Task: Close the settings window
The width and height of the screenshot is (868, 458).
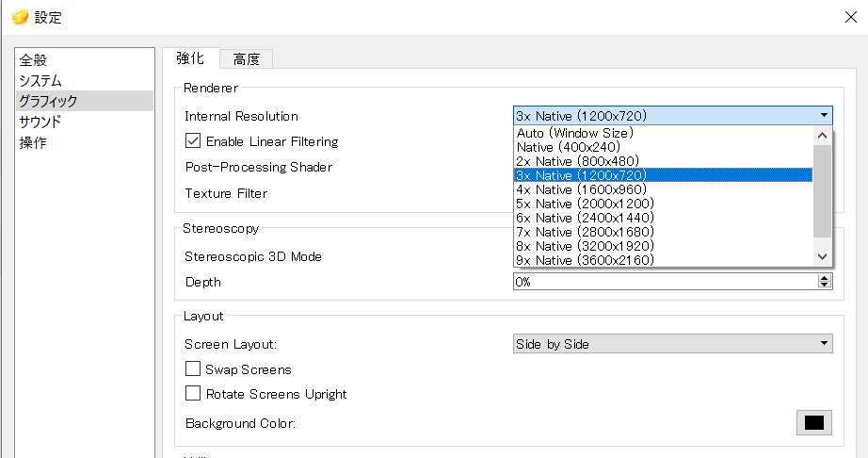Action: [x=850, y=17]
